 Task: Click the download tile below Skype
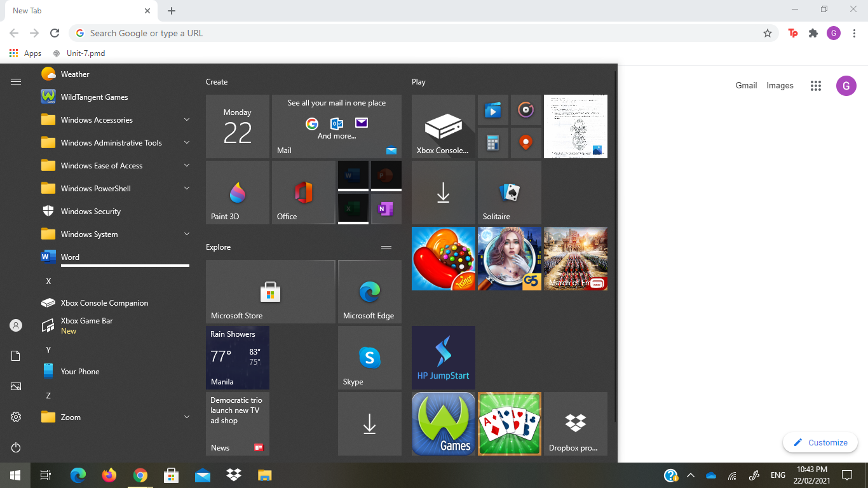pyautogui.click(x=370, y=424)
